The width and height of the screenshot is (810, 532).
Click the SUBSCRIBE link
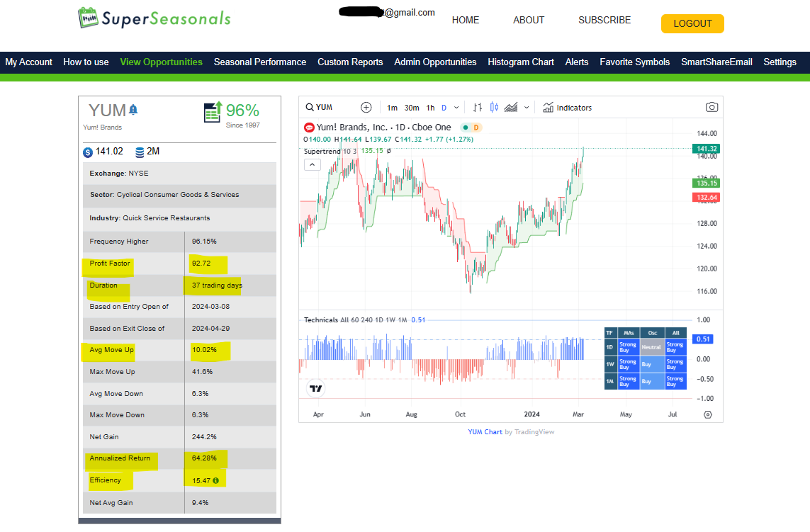604,20
